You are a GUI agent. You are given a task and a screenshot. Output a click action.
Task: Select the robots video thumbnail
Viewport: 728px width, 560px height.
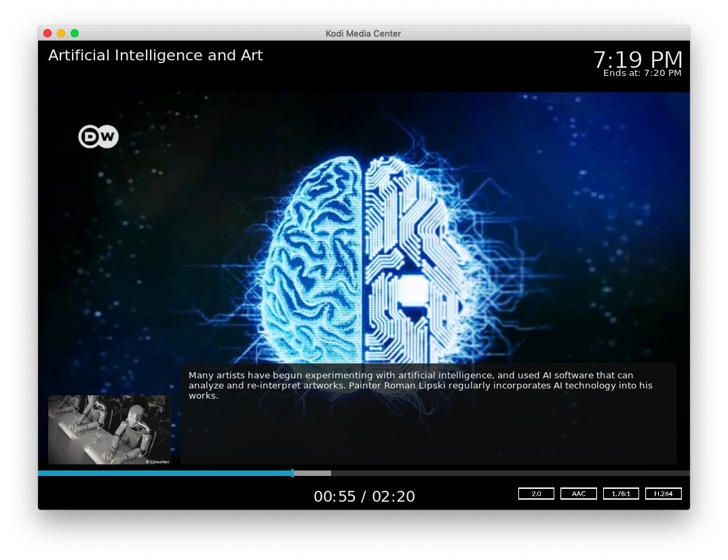click(x=109, y=430)
